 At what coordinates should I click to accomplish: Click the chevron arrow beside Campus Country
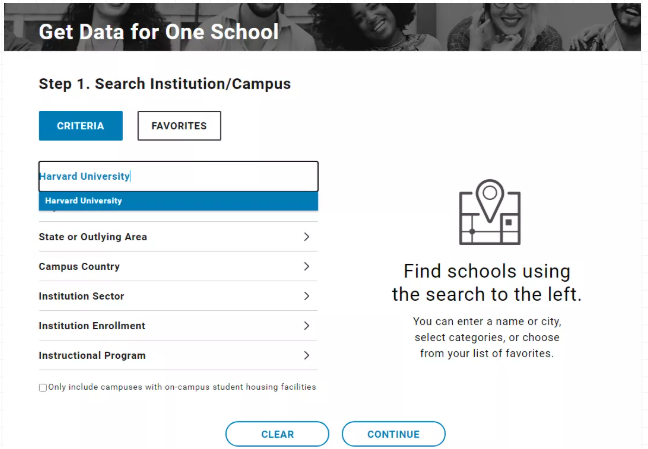306,267
